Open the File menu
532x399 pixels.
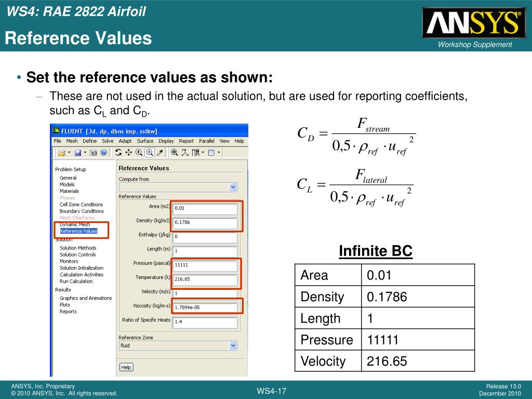[x=57, y=141]
